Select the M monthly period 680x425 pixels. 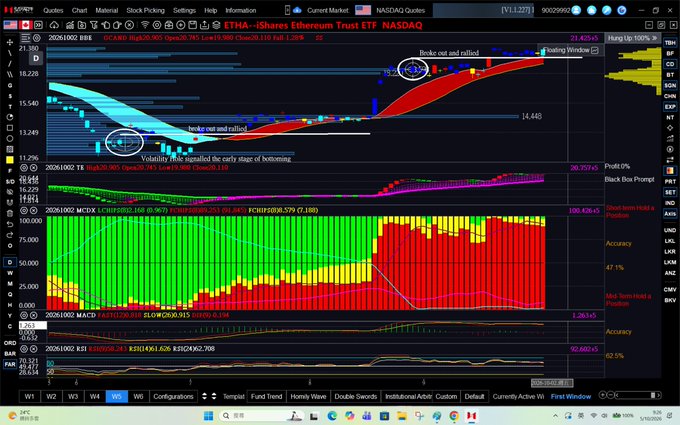point(10,284)
